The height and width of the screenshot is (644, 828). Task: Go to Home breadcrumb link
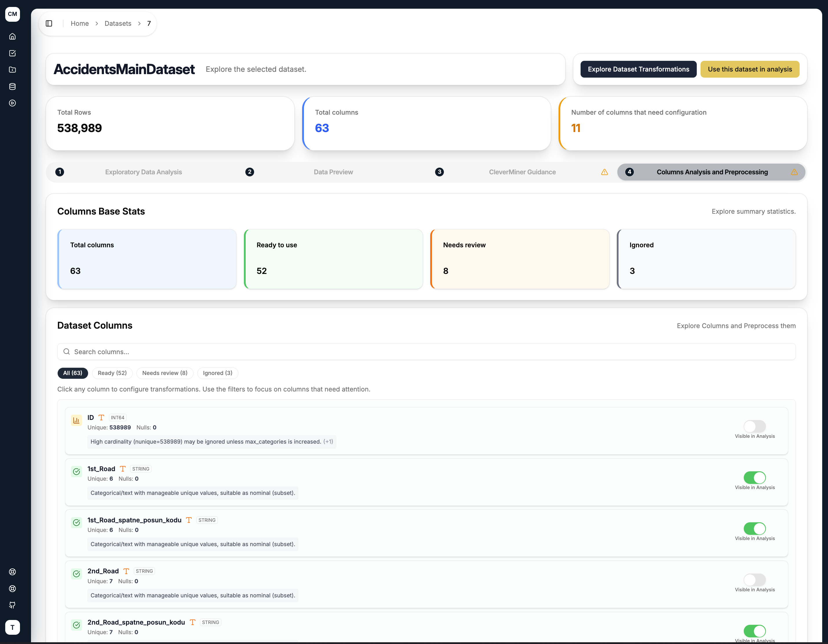pyautogui.click(x=80, y=23)
